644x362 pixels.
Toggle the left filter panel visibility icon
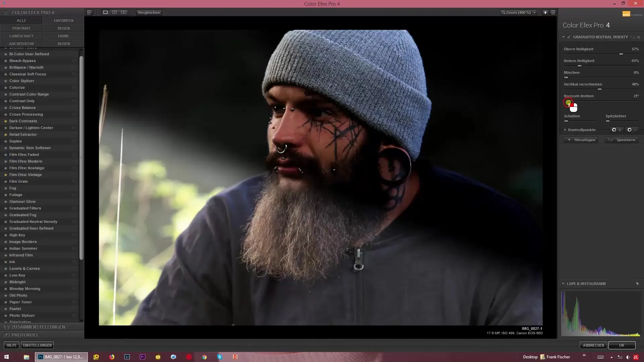coord(90,12)
